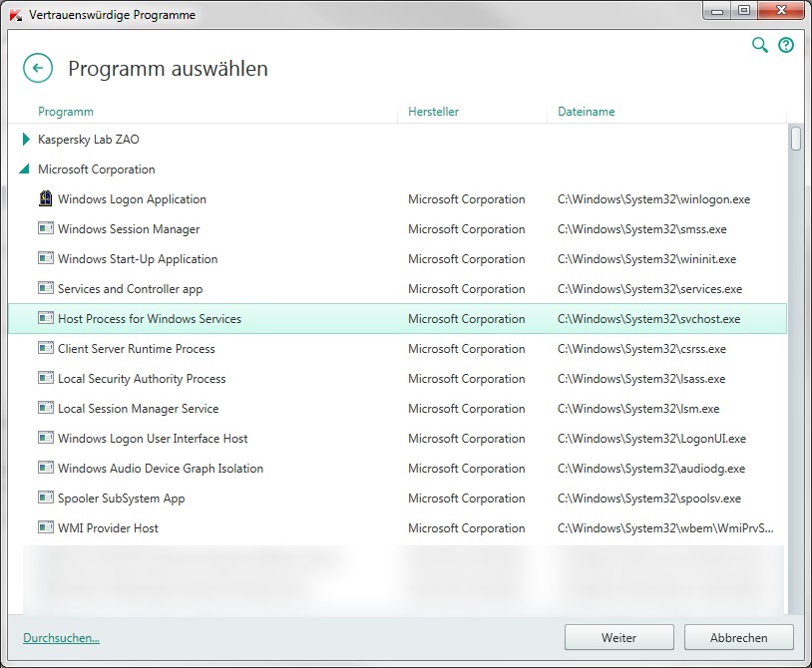Click the spoolsv.exe file path
Viewport: 812px width, 668px height.
648,499
